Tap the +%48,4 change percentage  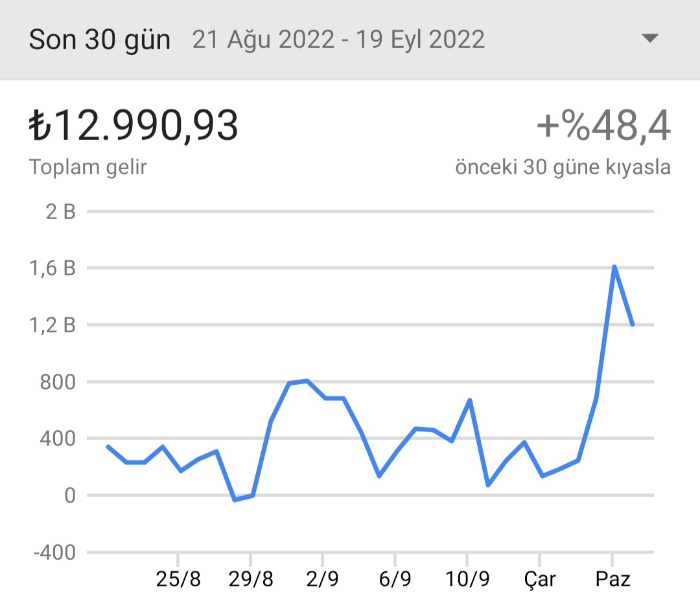click(603, 126)
